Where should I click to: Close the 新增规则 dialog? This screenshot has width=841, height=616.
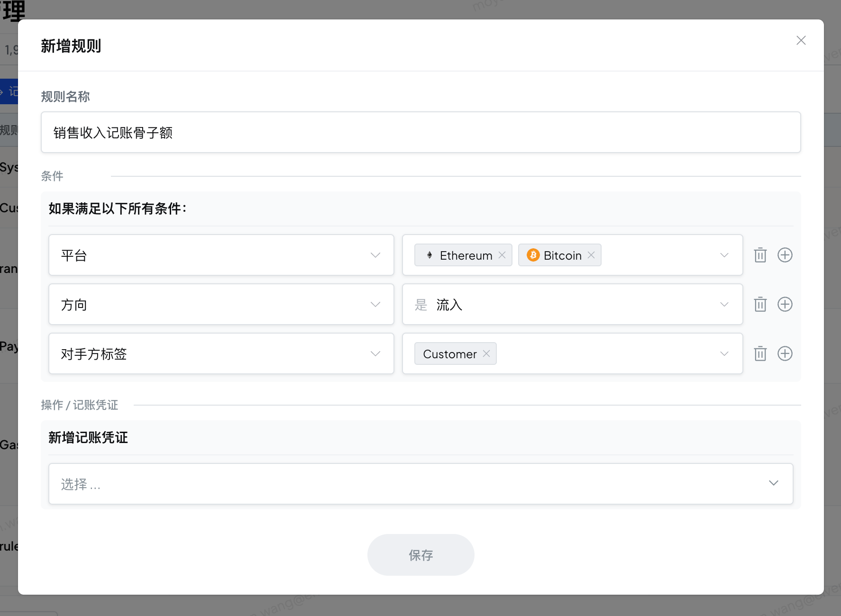pyautogui.click(x=801, y=41)
